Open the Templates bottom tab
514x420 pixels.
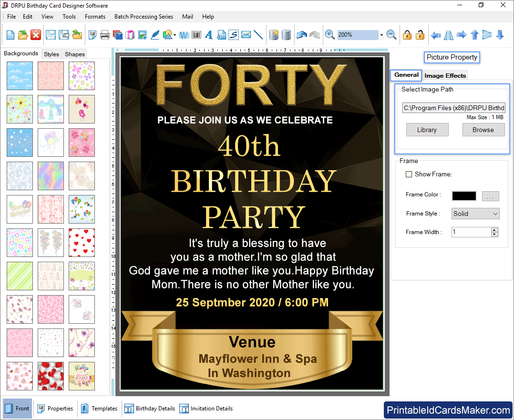[x=99, y=409]
